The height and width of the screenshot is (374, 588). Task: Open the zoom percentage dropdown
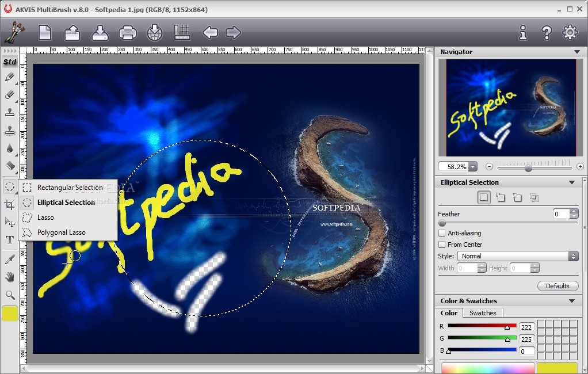[473, 166]
